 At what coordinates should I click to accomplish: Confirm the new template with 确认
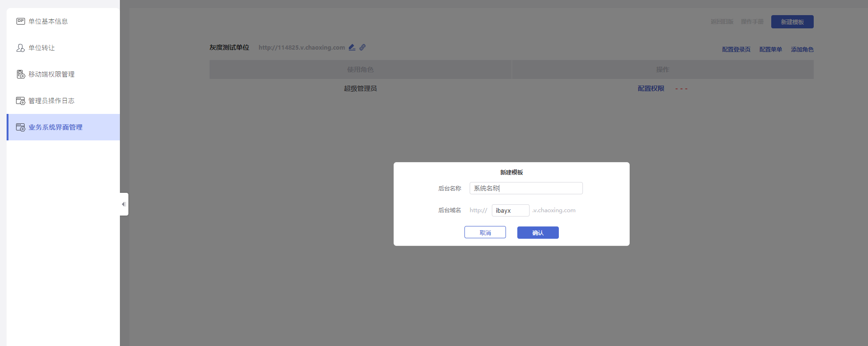coord(538,233)
